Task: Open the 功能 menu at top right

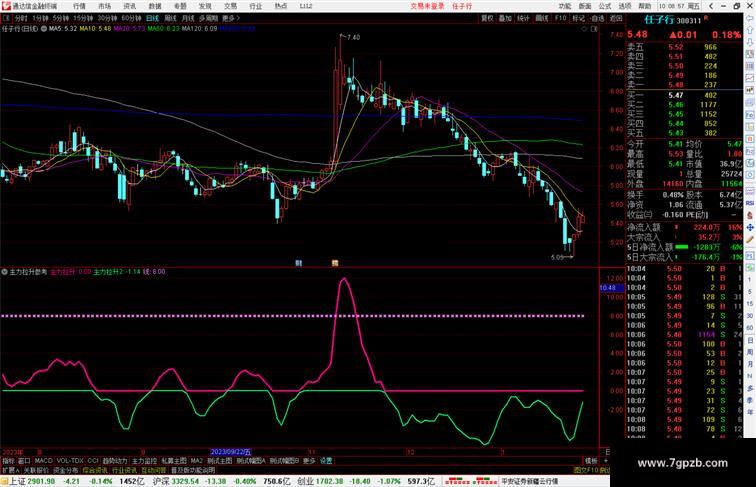Action: [565, 6]
